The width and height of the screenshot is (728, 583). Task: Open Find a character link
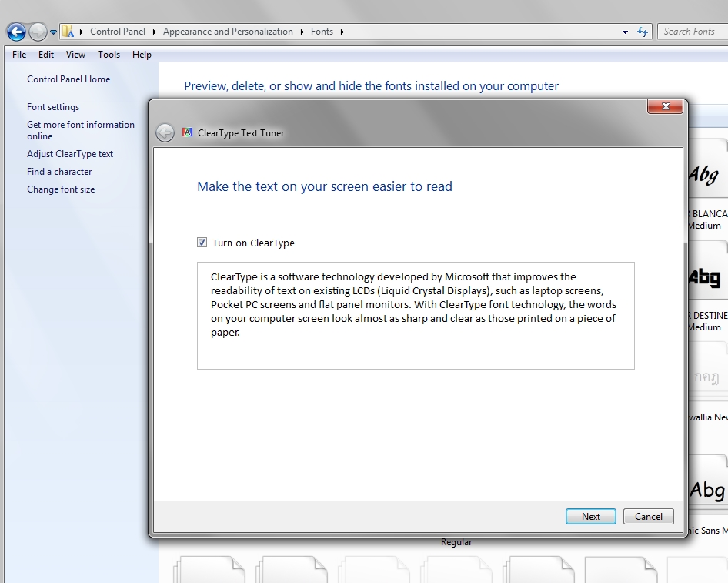pos(59,172)
